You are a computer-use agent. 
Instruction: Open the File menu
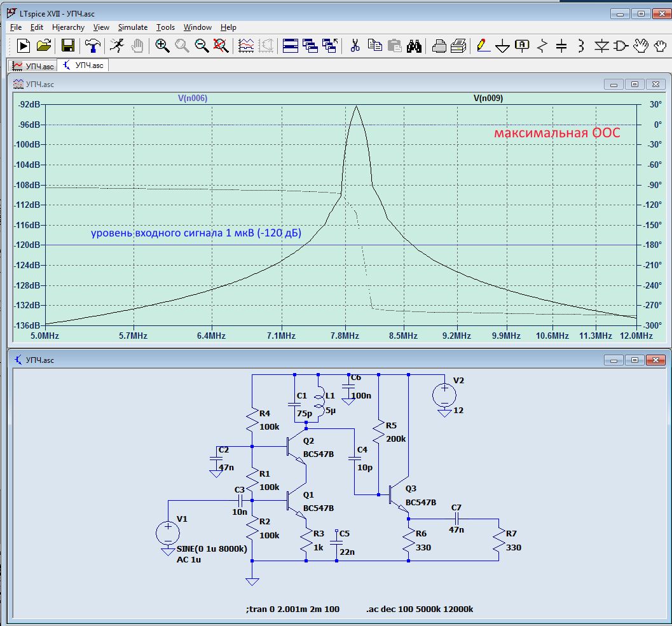[16, 27]
